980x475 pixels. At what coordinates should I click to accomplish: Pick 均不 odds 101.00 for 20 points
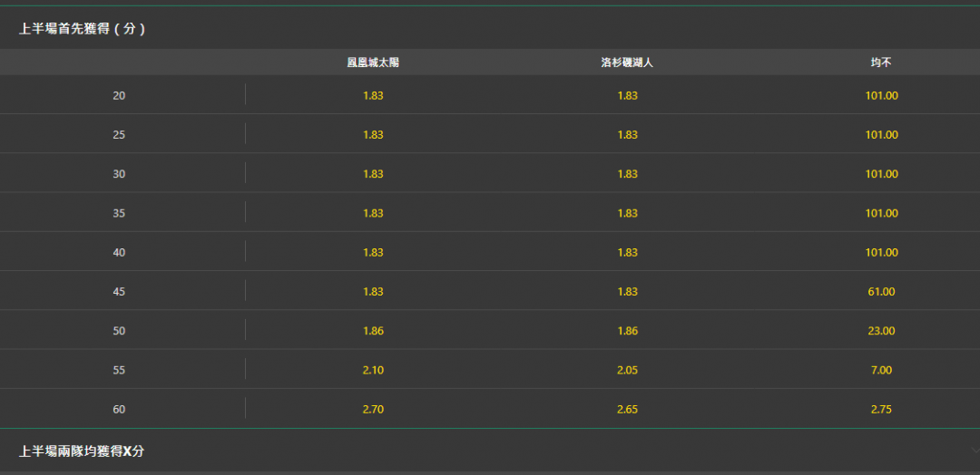click(881, 95)
